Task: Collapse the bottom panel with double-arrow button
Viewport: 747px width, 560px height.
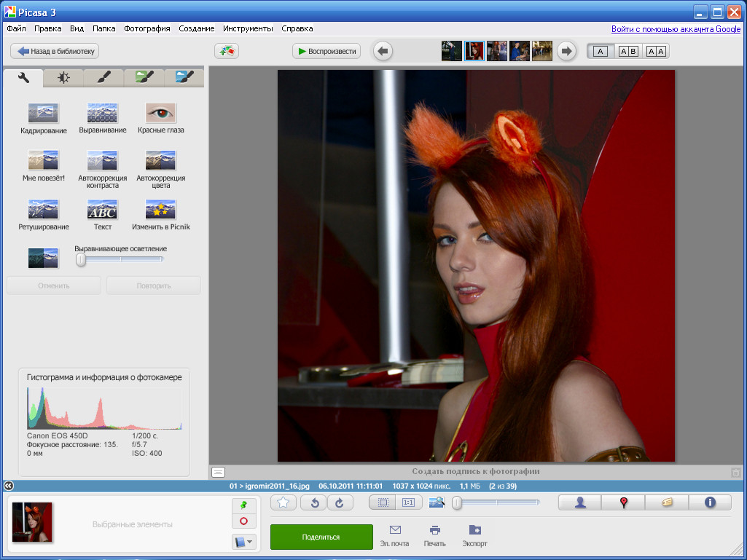Action: coord(8,485)
